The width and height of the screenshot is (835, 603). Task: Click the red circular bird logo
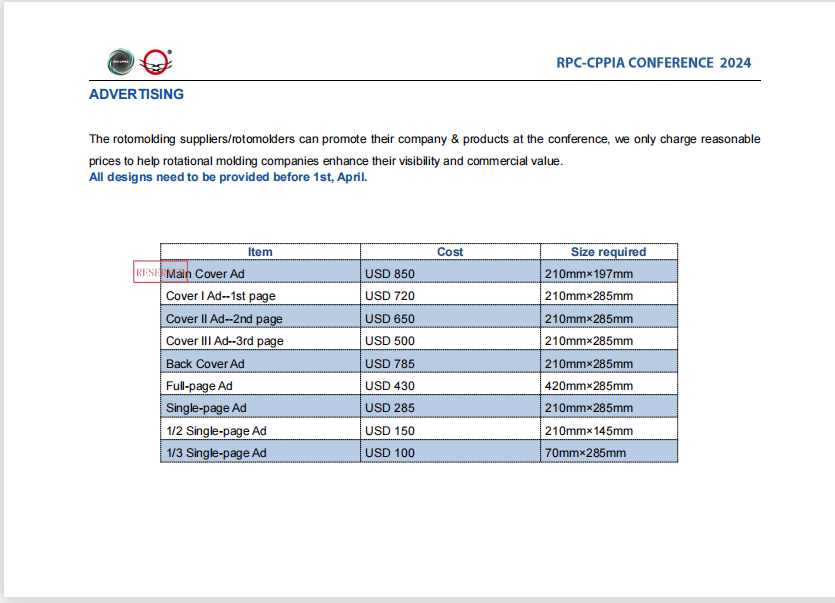pyautogui.click(x=156, y=62)
